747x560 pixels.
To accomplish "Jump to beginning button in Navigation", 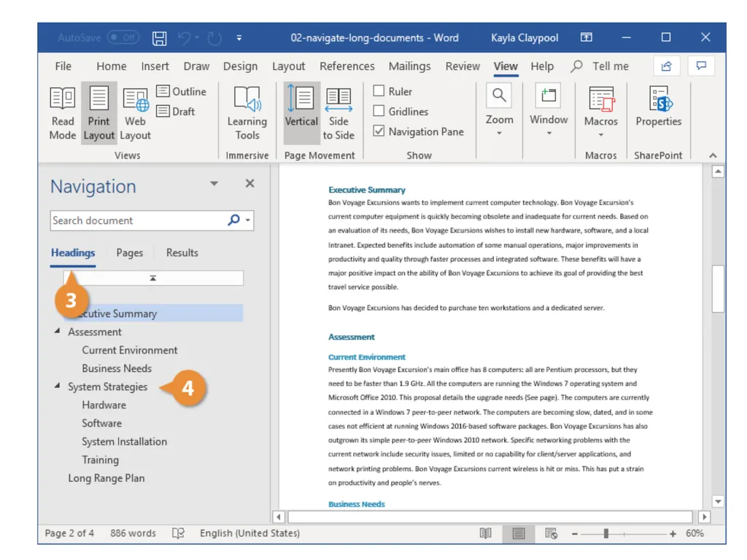I will coord(153,278).
